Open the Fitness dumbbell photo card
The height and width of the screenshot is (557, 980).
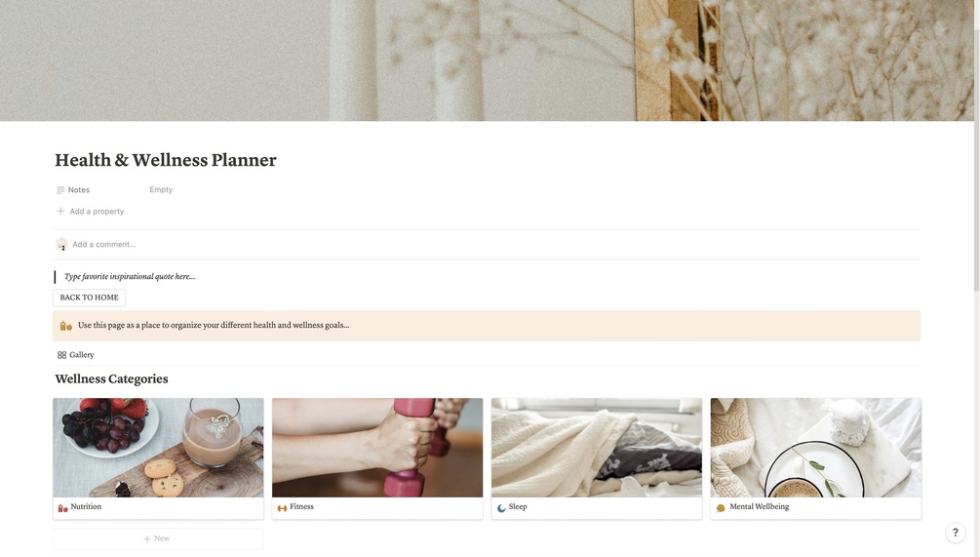(377, 448)
